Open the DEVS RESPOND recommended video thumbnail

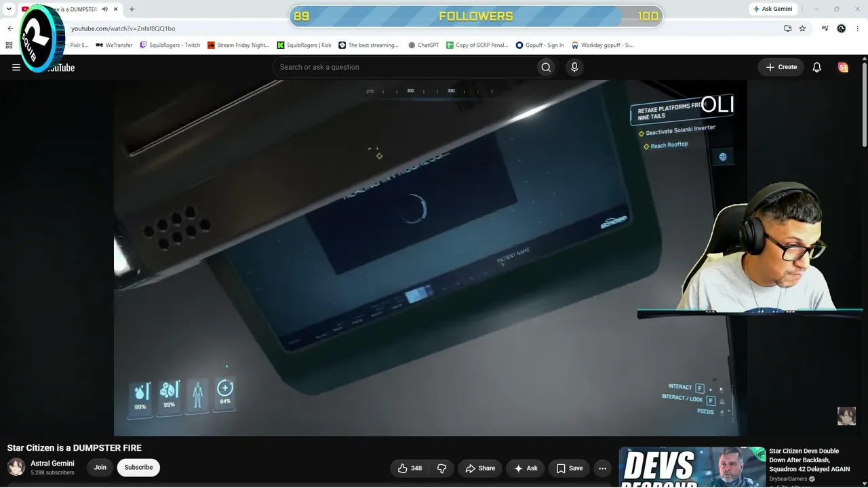click(692, 467)
